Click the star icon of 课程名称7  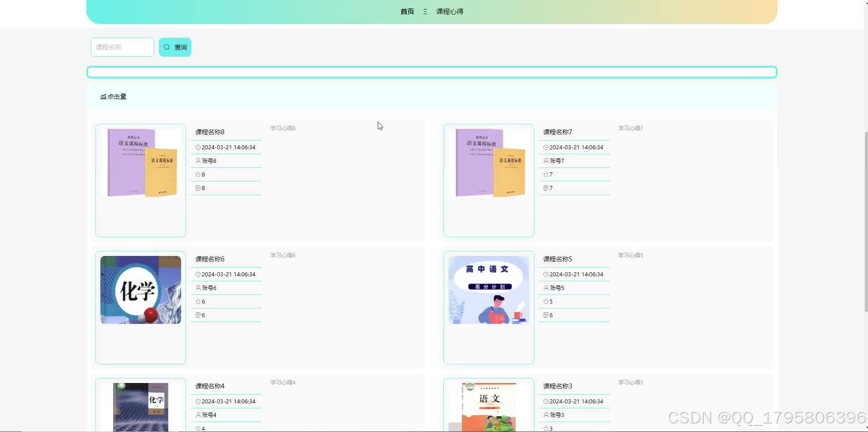pyautogui.click(x=546, y=175)
